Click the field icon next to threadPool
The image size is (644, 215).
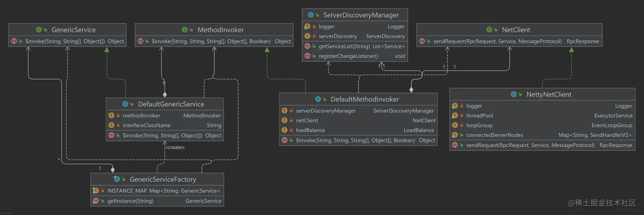click(x=455, y=115)
